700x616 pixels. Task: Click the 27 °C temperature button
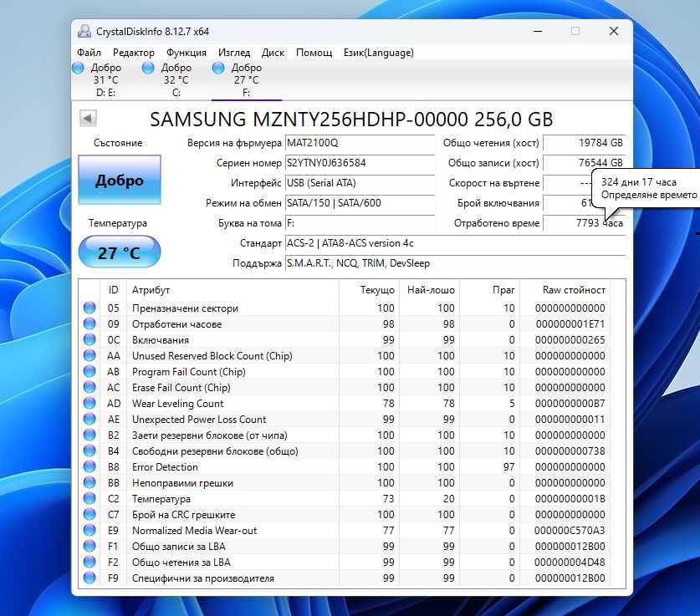120,252
